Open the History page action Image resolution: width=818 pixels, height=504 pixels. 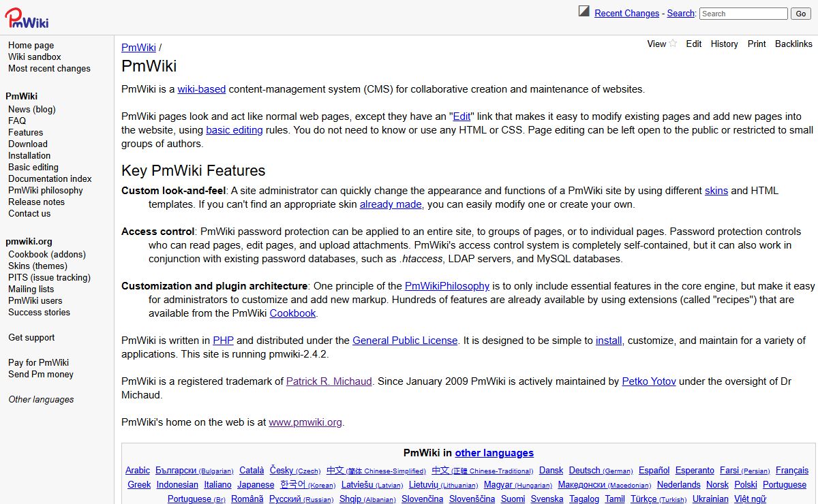click(x=724, y=44)
